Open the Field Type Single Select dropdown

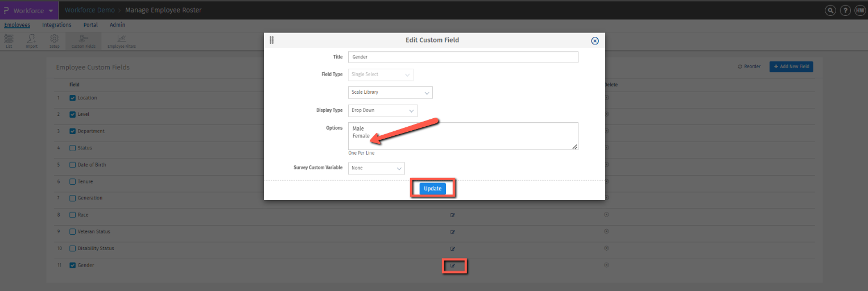click(x=381, y=74)
